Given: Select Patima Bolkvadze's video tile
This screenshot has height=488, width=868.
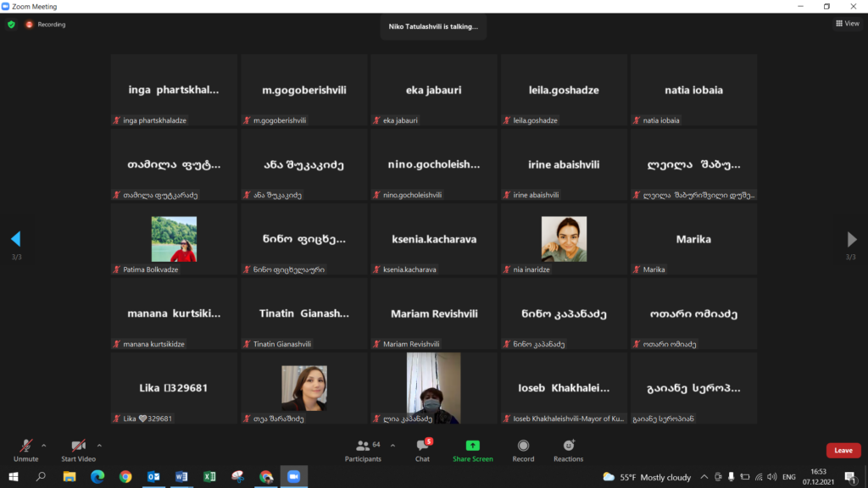Looking at the screenshot, I should tap(174, 239).
